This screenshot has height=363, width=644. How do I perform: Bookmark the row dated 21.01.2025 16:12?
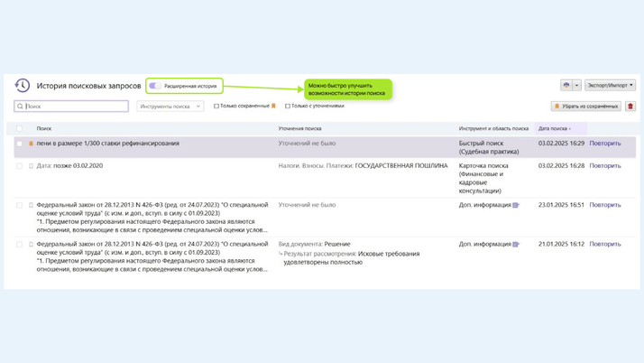point(31,244)
